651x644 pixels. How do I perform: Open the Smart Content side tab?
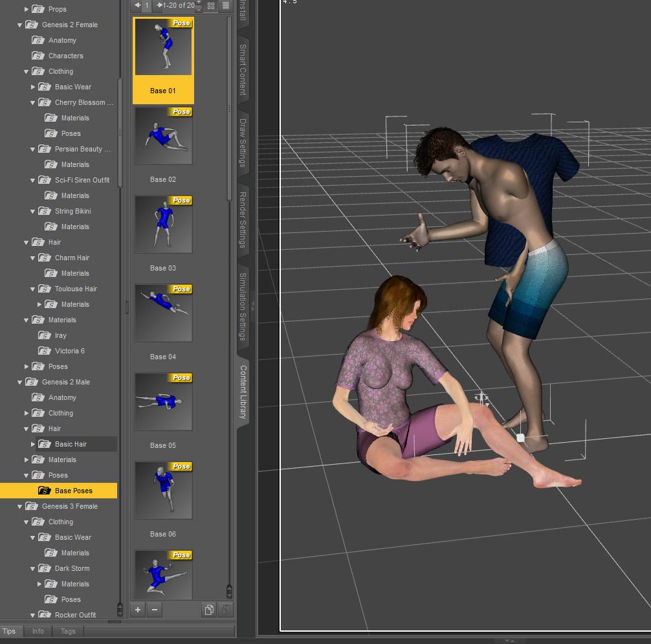click(x=243, y=69)
